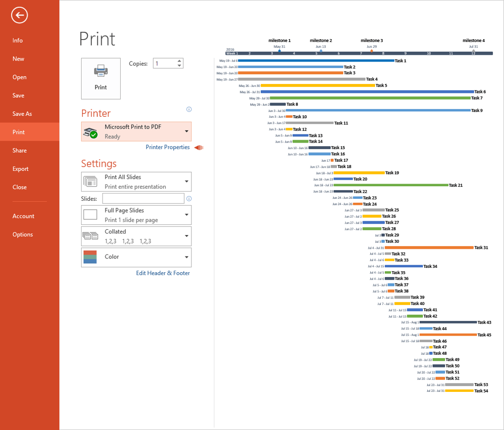This screenshot has height=430, width=504.
Task: Open the Microsoft Print to PDF printer dropdown
Action: click(x=187, y=131)
